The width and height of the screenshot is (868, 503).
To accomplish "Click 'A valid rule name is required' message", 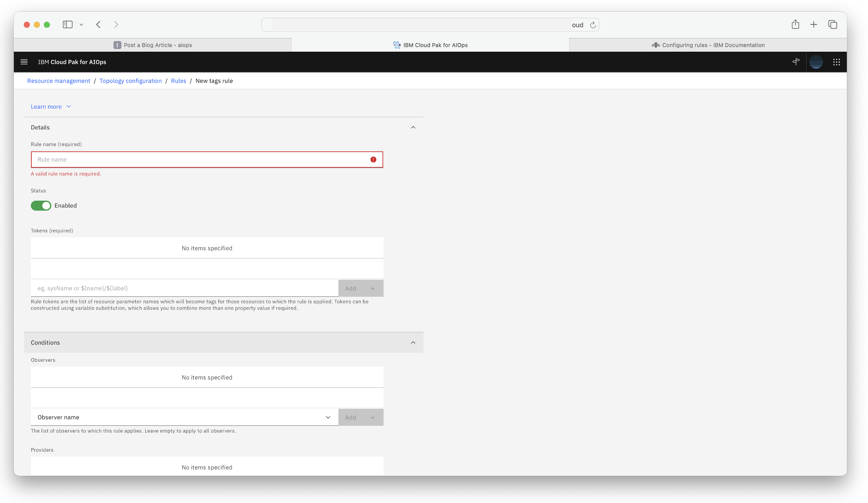I will pos(66,174).
